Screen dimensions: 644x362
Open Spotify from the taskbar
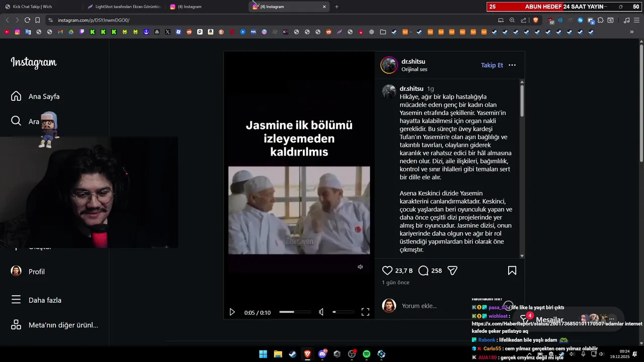tap(367, 354)
